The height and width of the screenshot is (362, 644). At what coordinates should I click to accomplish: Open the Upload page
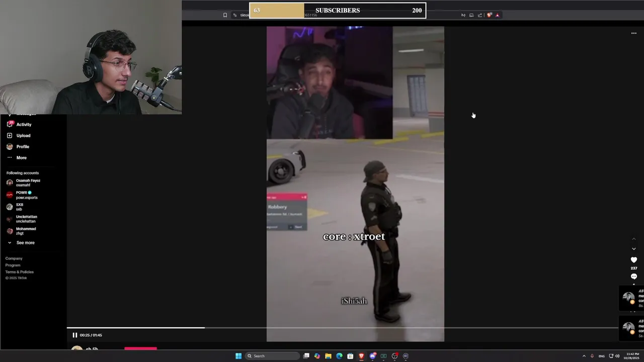point(19,135)
